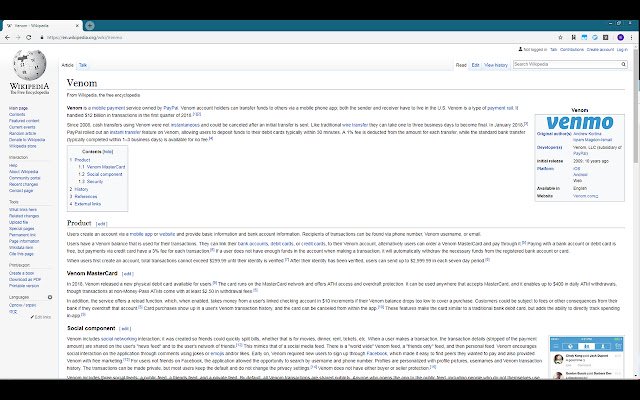640x400 pixels.
Task: Open a new tab with the plus button
Action: (90, 26)
